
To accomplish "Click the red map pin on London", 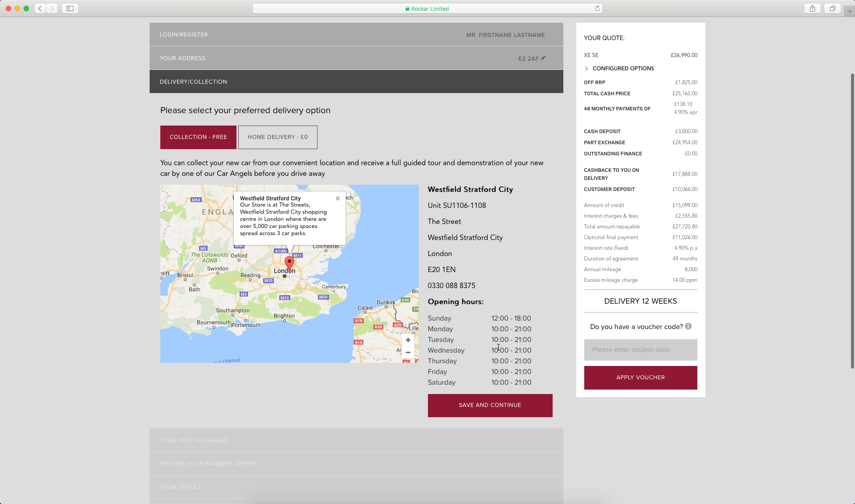I will pos(289,263).
